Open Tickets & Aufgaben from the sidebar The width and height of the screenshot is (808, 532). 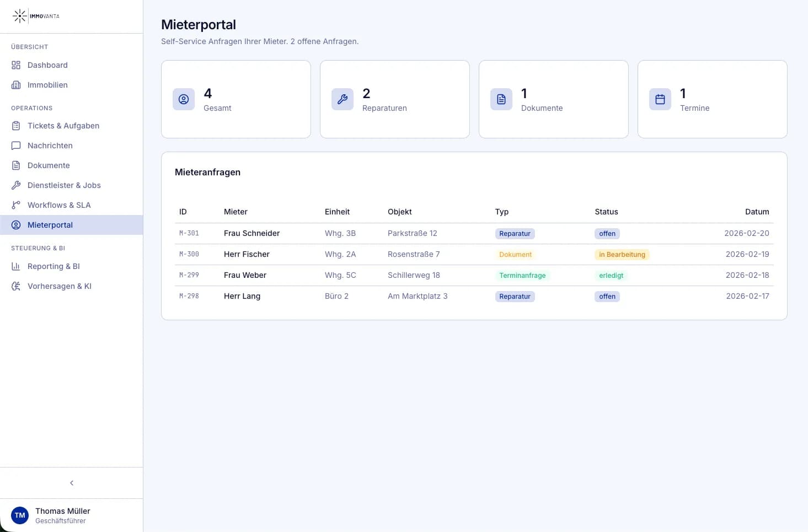point(63,126)
